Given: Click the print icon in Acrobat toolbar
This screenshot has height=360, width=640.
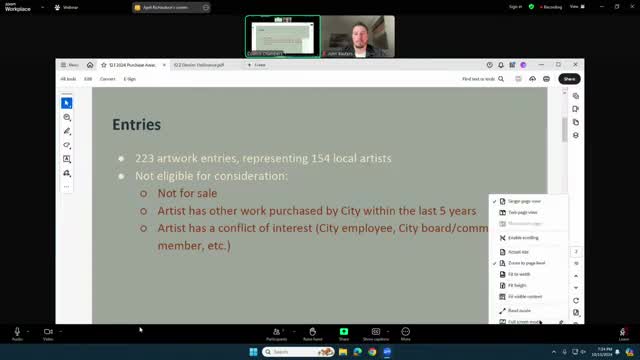Looking at the screenshot, I should (x=546, y=79).
